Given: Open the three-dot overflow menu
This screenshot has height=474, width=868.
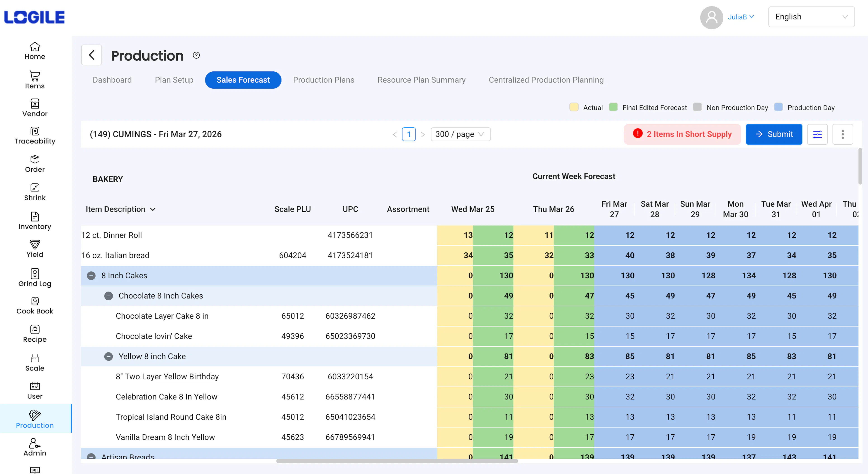Looking at the screenshot, I should (x=843, y=134).
